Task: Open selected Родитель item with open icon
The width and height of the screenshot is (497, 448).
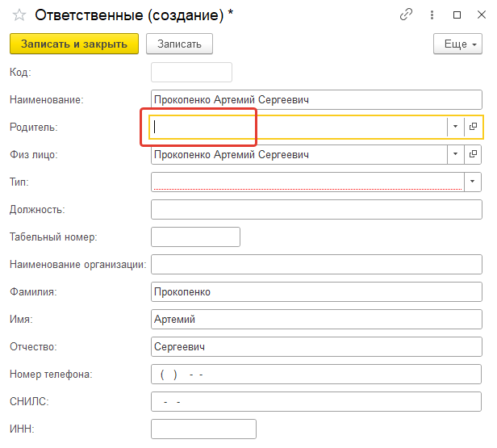Action: (474, 127)
